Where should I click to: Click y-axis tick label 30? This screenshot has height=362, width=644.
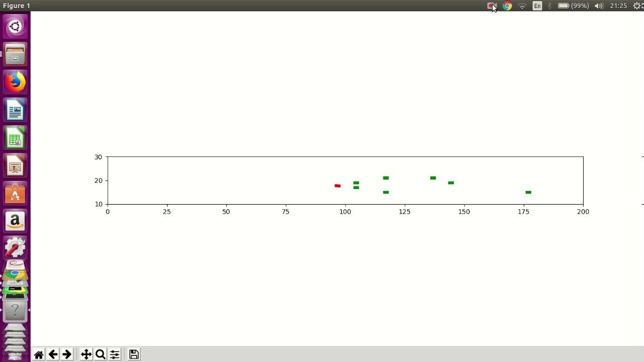(x=98, y=157)
